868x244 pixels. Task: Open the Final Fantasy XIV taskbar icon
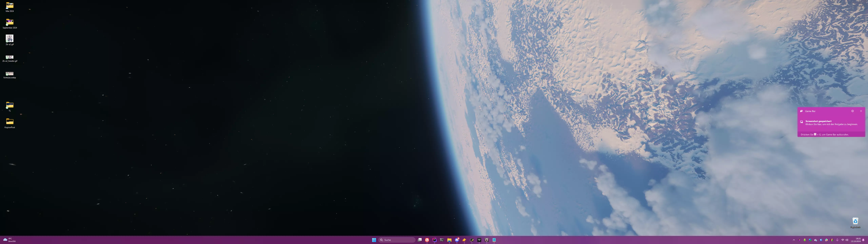[x=487, y=240]
